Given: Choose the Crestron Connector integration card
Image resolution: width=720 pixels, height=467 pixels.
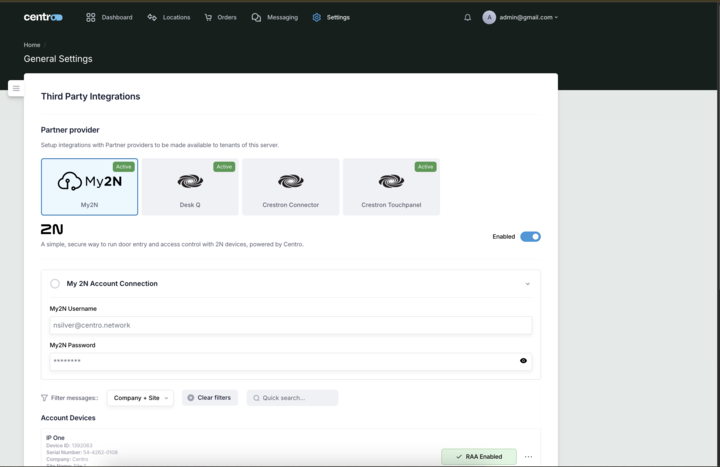Looking at the screenshot, I should coord(290,187).
